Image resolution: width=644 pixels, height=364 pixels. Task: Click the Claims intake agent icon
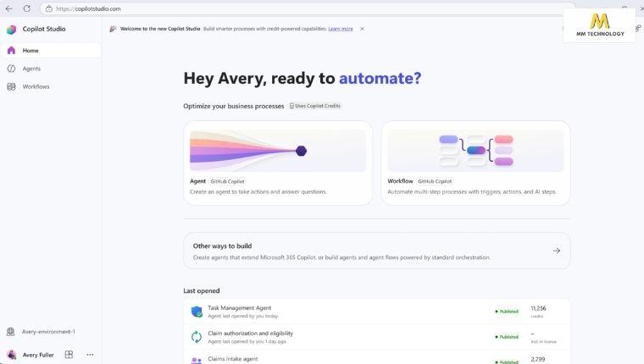(x=197, y=361)
